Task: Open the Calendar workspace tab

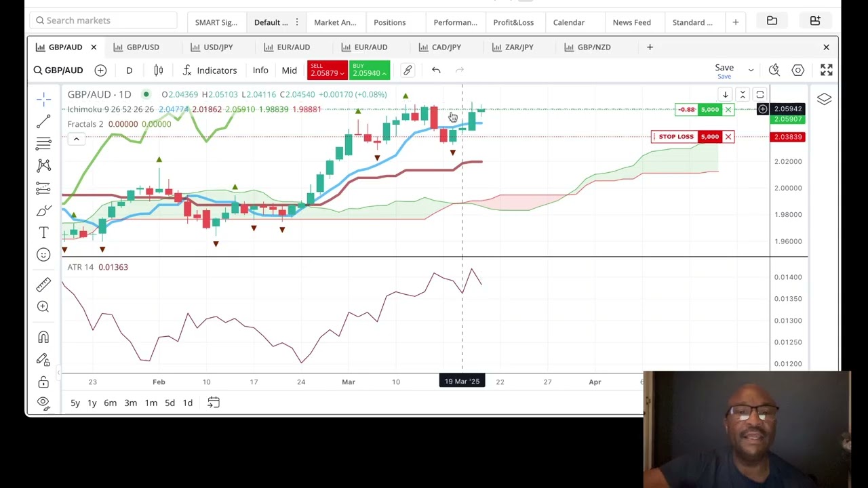Action: (569, 22)
